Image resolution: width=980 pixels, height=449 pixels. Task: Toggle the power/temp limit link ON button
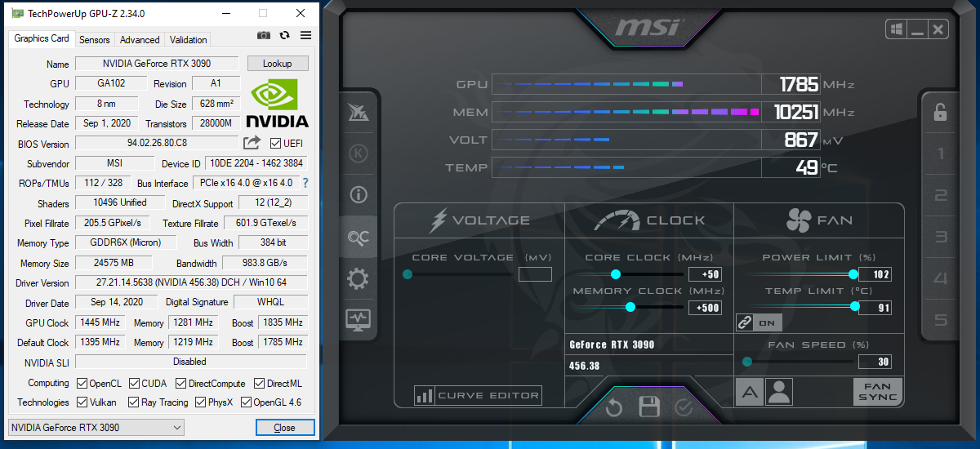tap(759, 322)
